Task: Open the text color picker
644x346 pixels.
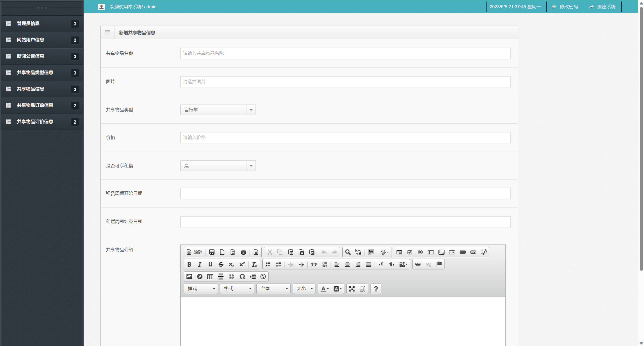Action: click(325, 289)
